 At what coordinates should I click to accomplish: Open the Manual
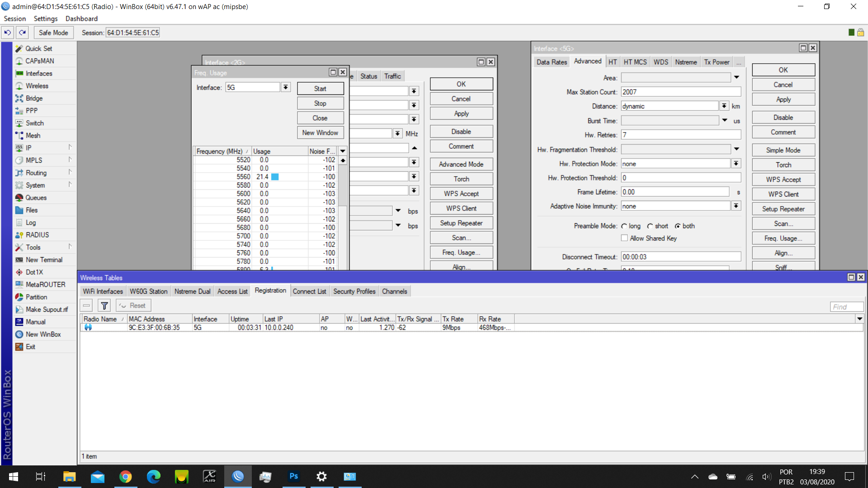coord(35,322)
